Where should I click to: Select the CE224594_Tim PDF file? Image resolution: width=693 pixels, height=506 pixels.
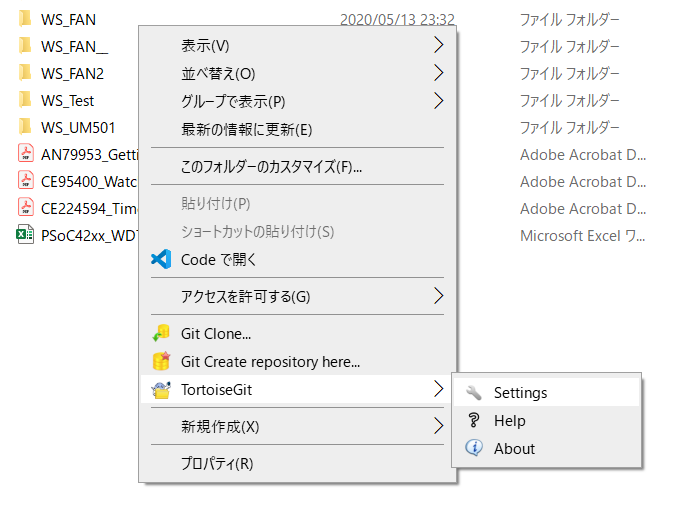pos(87,208)
